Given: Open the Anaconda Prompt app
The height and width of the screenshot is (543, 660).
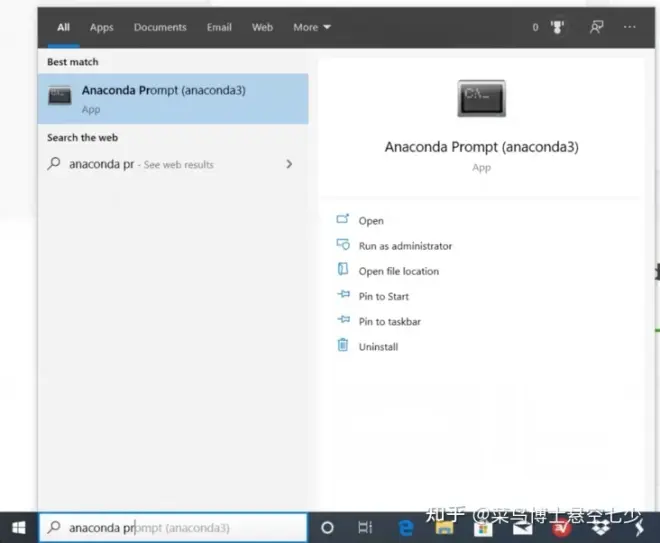Looking at the screenshot, I should pos(371,221).
